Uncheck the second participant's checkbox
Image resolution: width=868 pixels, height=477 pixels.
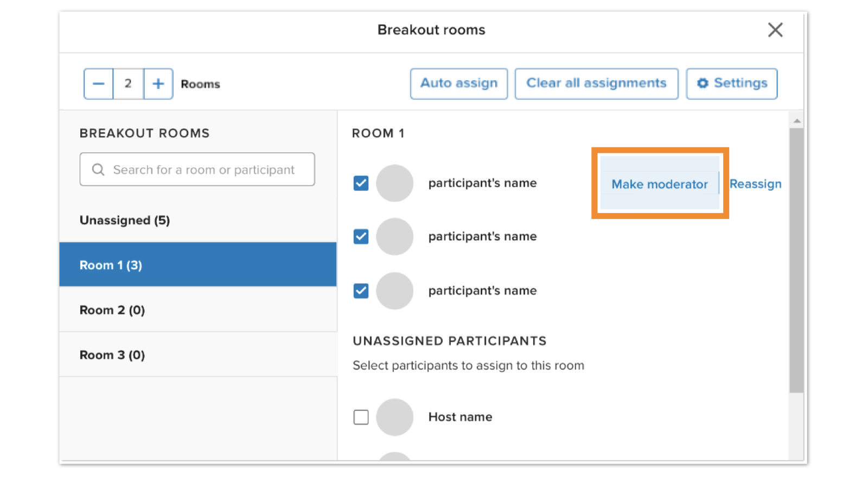361,237
